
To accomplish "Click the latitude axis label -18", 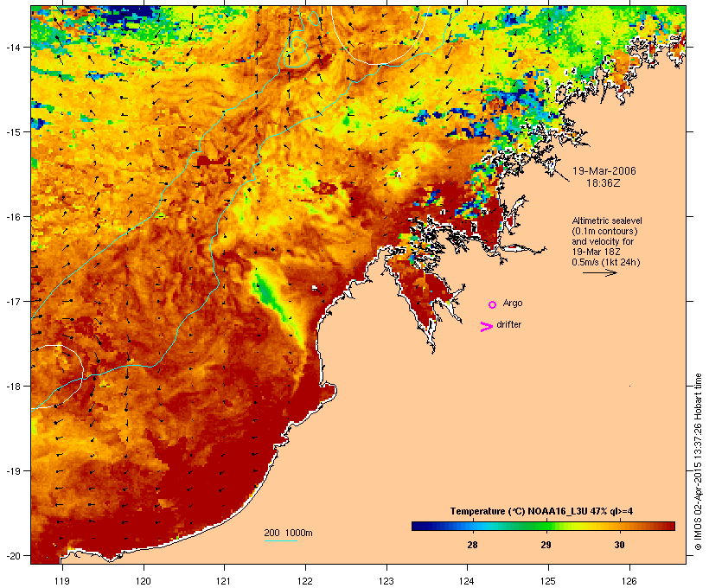I will 13,387.
